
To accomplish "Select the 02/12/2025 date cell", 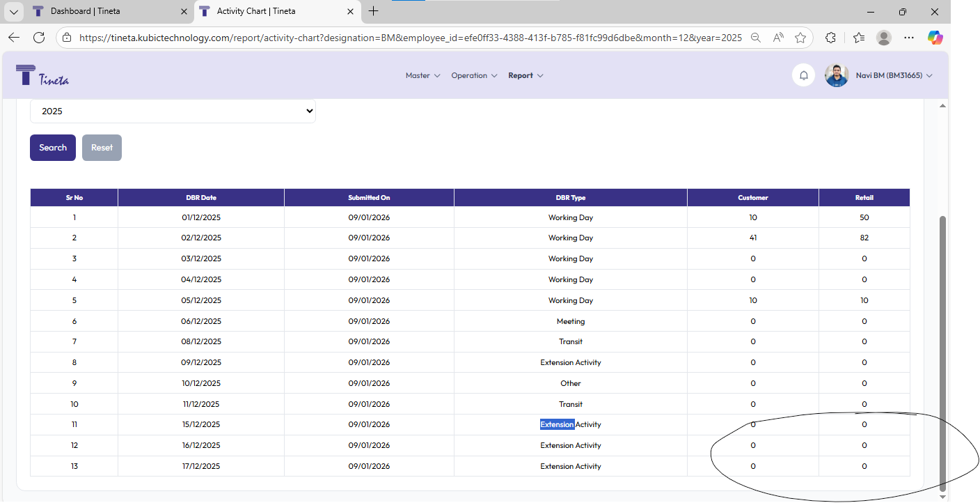I will [201, 238].
